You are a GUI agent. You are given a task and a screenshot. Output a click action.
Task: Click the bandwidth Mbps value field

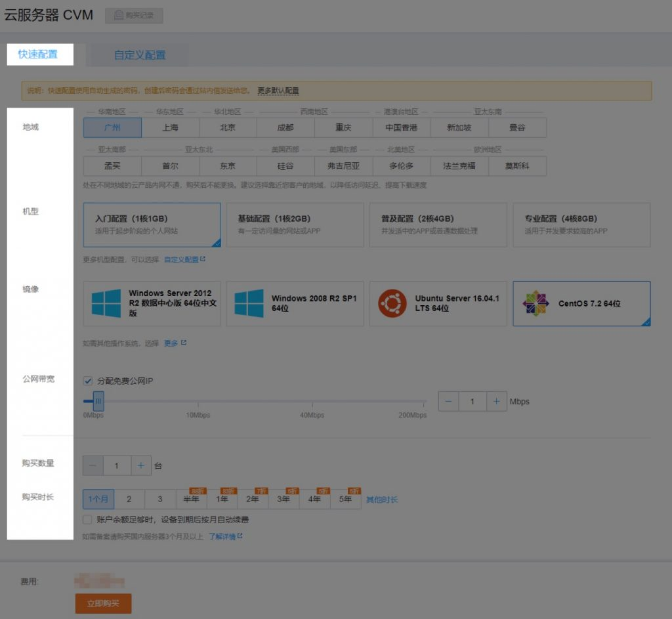click(x=472, y=402)
